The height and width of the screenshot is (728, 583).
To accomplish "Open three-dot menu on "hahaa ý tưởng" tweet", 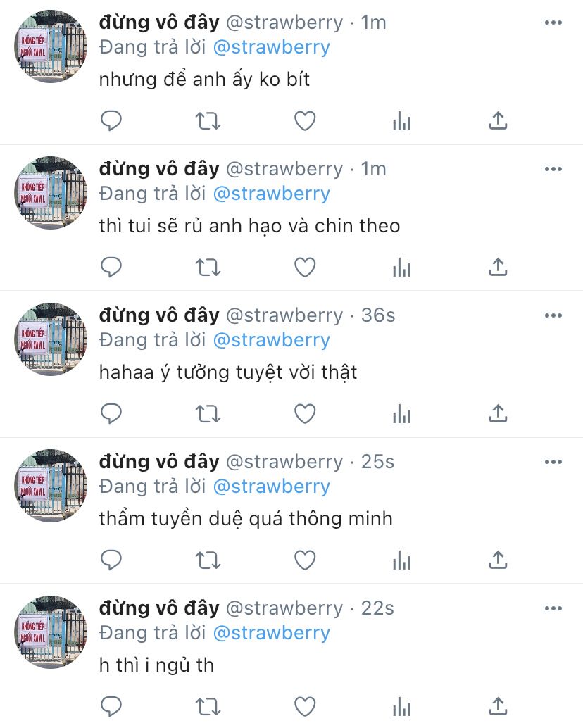I will click(x=553, y=315).
